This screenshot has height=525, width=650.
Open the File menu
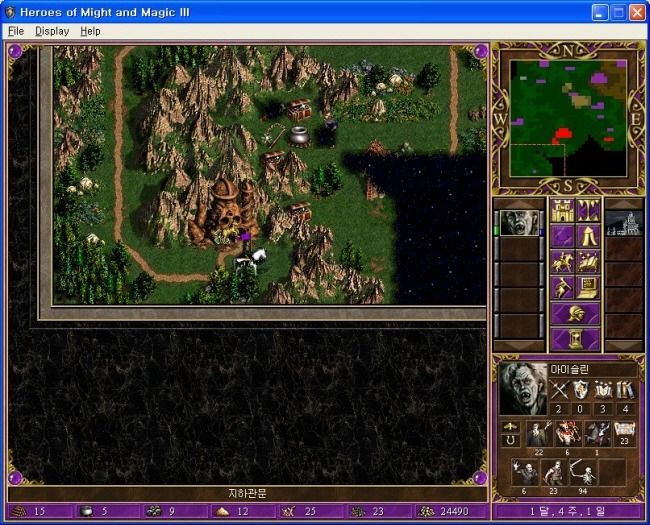pyautogui.click(x=16, y=31)
